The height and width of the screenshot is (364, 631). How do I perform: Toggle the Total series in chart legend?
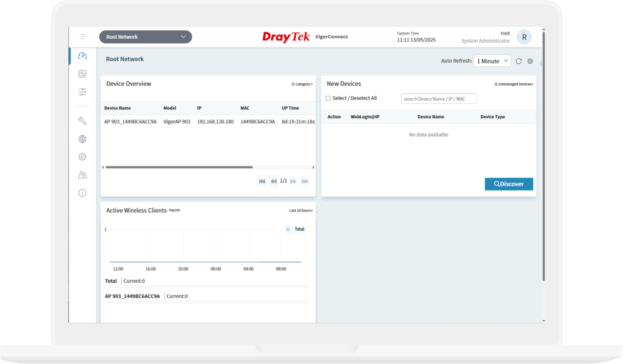point(295,229)
